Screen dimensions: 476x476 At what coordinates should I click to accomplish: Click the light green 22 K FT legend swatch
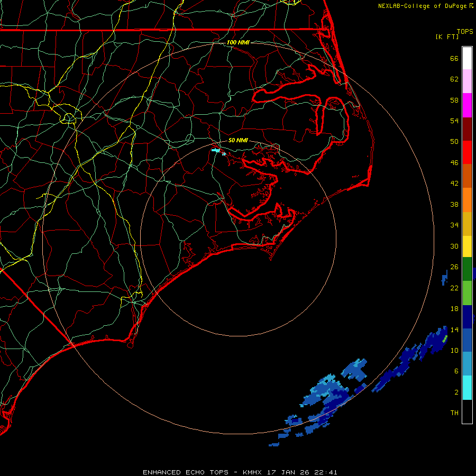467,293
